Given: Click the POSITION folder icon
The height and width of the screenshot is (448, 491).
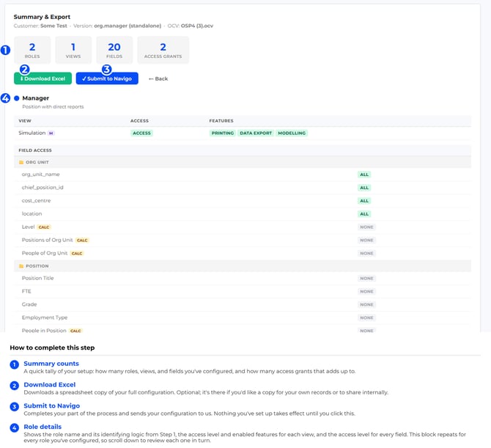Looking at the screenshot, I should (21, 266).
